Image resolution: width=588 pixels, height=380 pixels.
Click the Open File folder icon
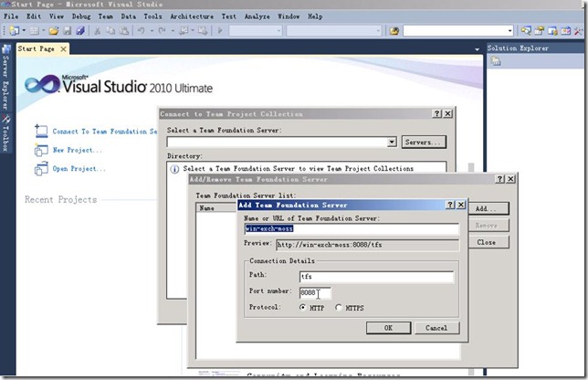tap(54, 31)
